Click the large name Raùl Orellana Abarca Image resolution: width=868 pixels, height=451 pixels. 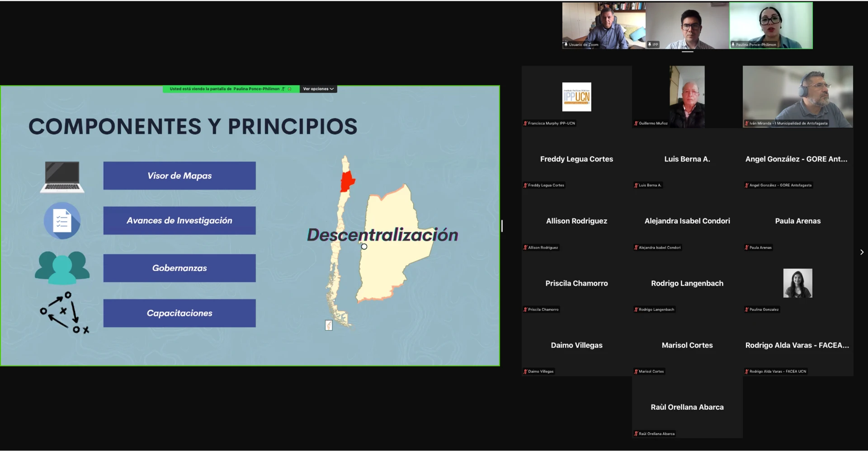[x=687, y=407]
